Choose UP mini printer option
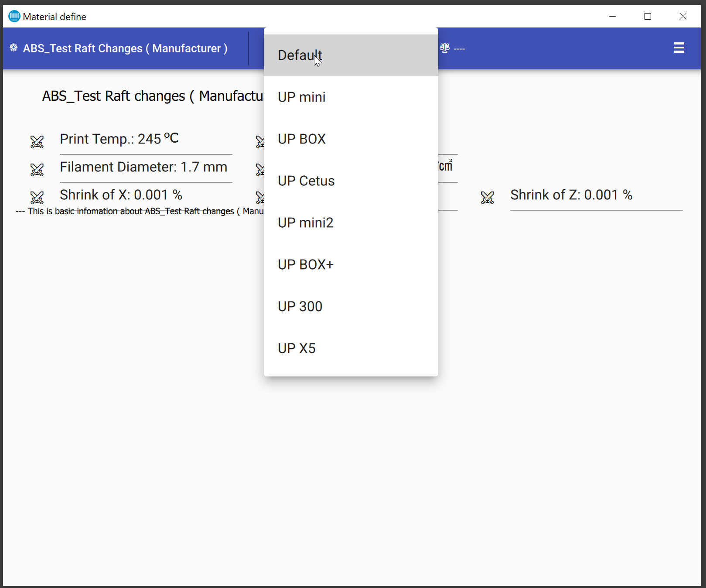The height and width of the screenshot is (588, 706). (x=351, y=97)
